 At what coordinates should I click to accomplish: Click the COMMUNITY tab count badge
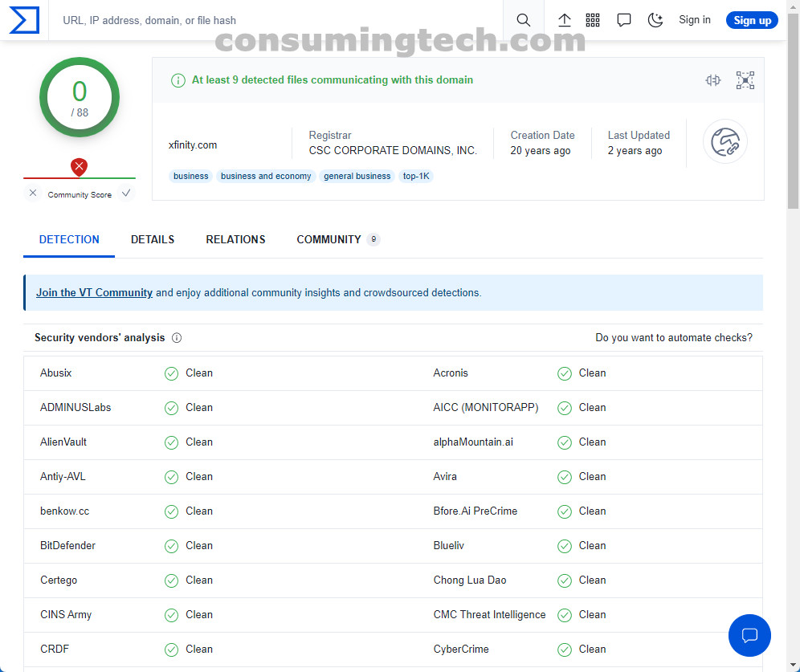pos(373,239)
